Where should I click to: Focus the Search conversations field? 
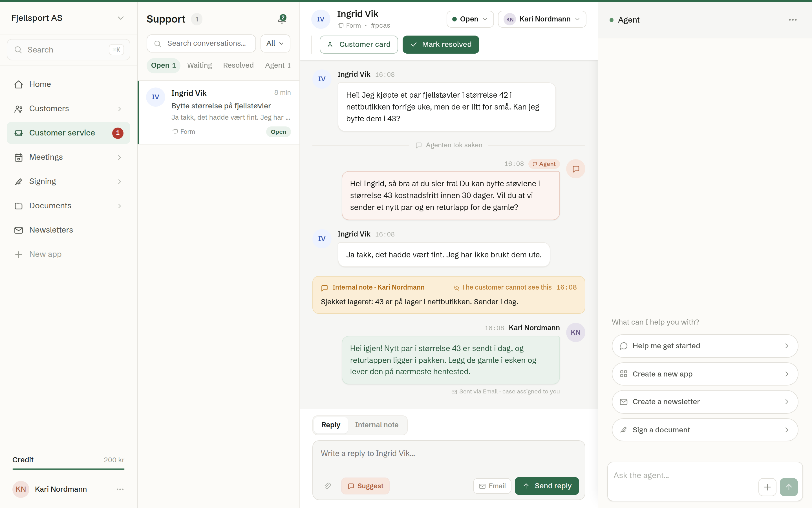point(201,43)
